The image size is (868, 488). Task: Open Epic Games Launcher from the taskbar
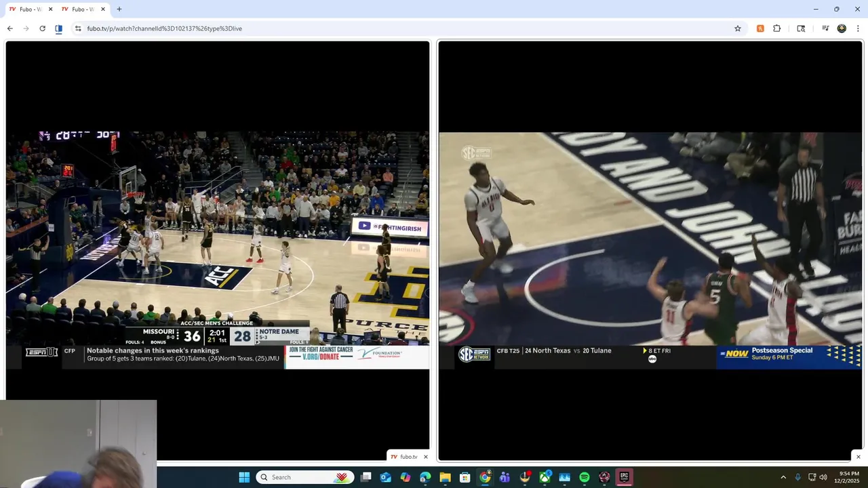click(624, 477)
